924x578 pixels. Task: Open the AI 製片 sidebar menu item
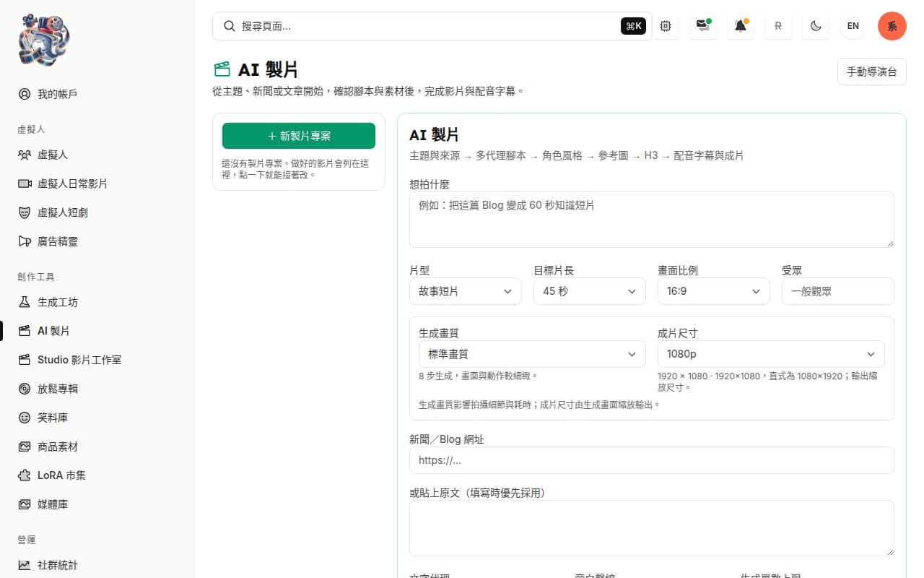click(x=97, y=331)
